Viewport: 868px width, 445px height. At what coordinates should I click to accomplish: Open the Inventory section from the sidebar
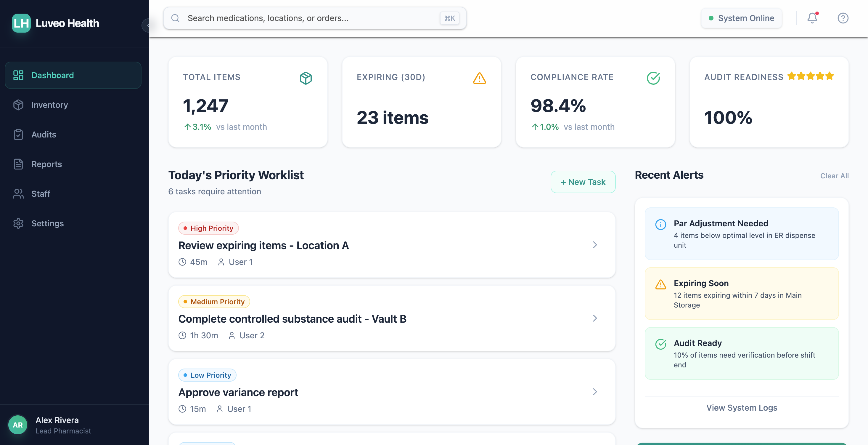point(49,105)
